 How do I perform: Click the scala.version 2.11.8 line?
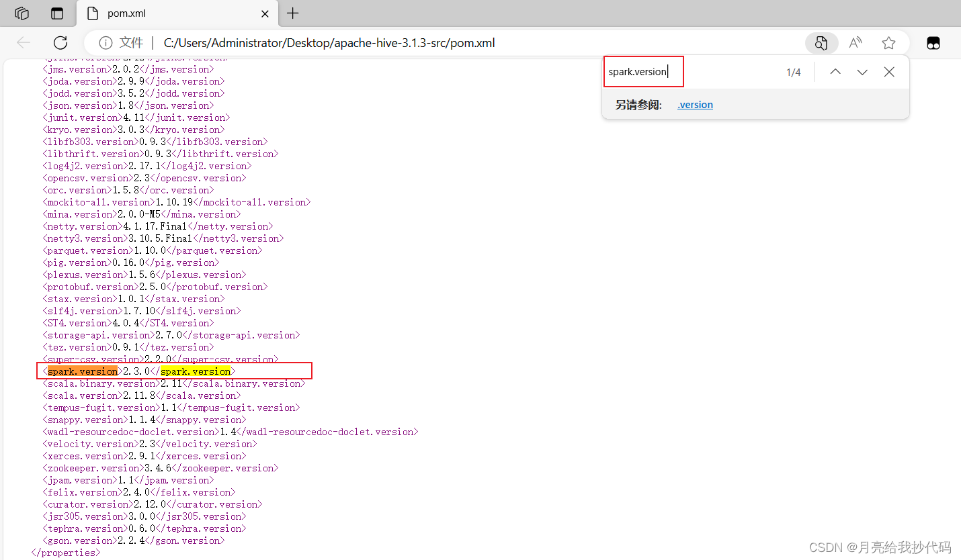142,395
